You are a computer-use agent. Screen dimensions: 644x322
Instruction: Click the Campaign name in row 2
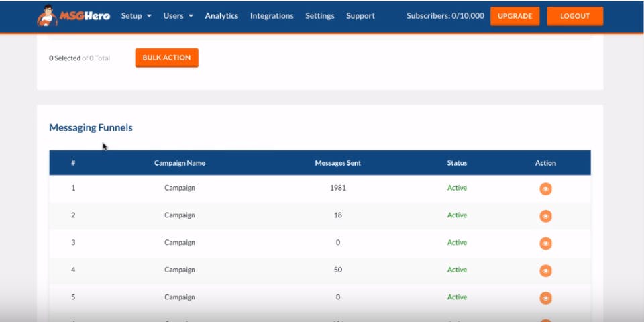(180, 215)
